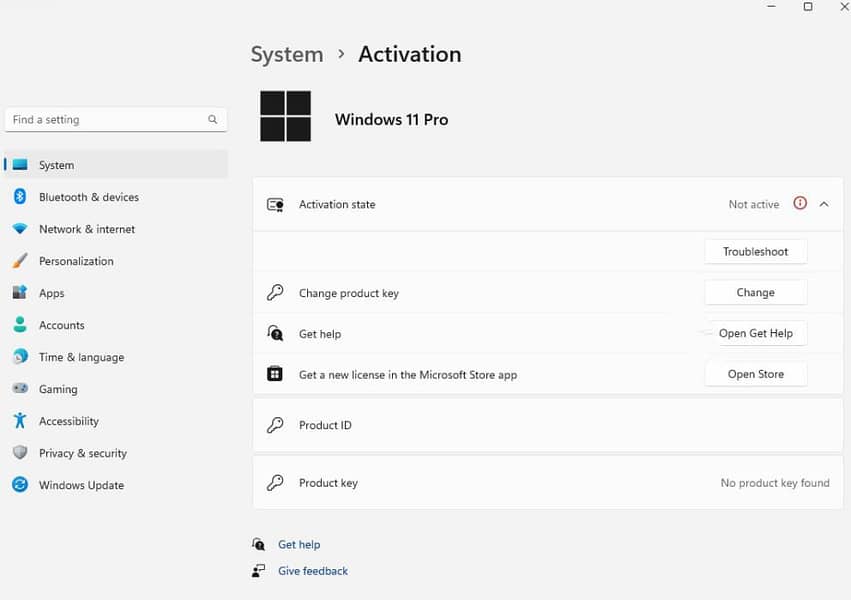This screenshot has width=851, height=600.
Task: Click the Product key row key icon
Action: click(275, 482)
